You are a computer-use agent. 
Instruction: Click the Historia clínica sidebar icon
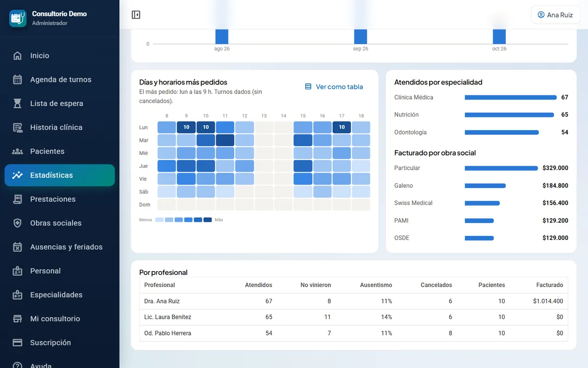point(18,128)
